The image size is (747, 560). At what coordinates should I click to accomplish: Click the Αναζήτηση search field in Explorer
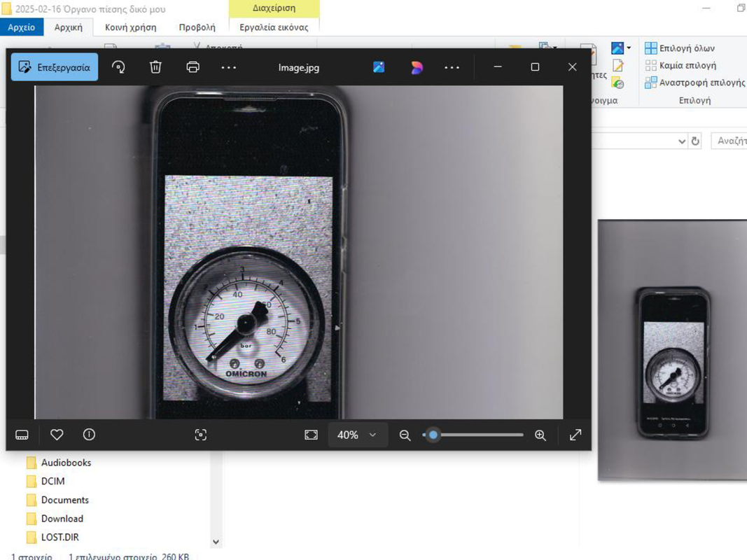coord(729,141)
